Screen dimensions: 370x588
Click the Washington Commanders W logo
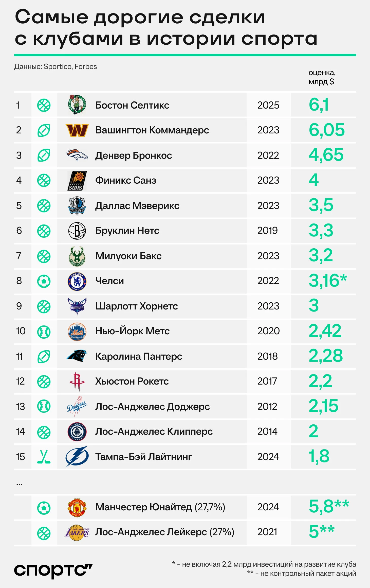77,130
